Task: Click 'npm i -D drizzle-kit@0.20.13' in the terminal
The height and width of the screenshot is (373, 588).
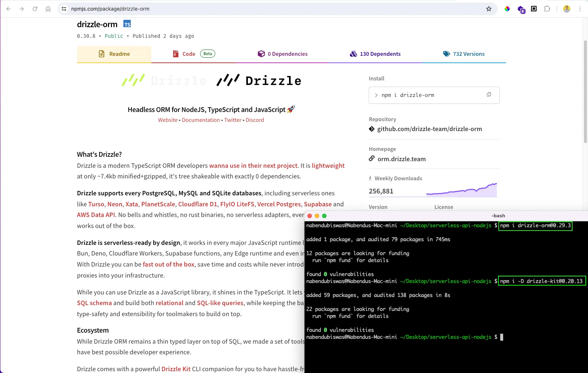Action: (542, 281)
